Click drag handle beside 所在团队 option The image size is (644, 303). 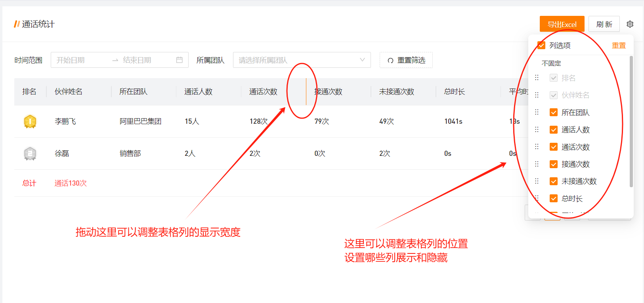(x=537, y=112)
